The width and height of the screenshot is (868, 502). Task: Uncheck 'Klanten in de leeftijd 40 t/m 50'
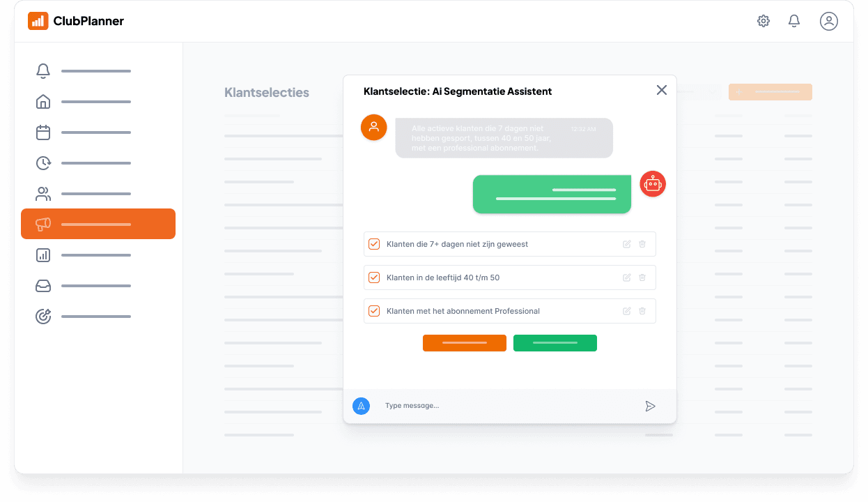point(374,277)
